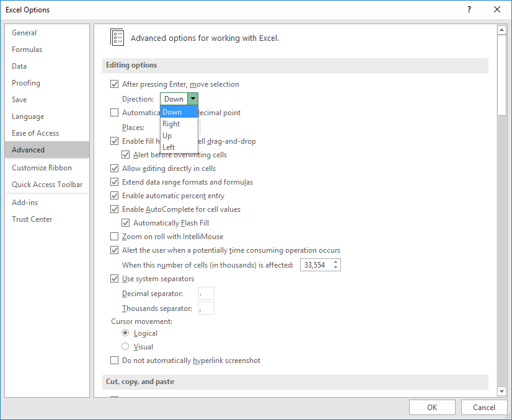Open the Language options category
512x420 pixels.
(x=47, y=116)
